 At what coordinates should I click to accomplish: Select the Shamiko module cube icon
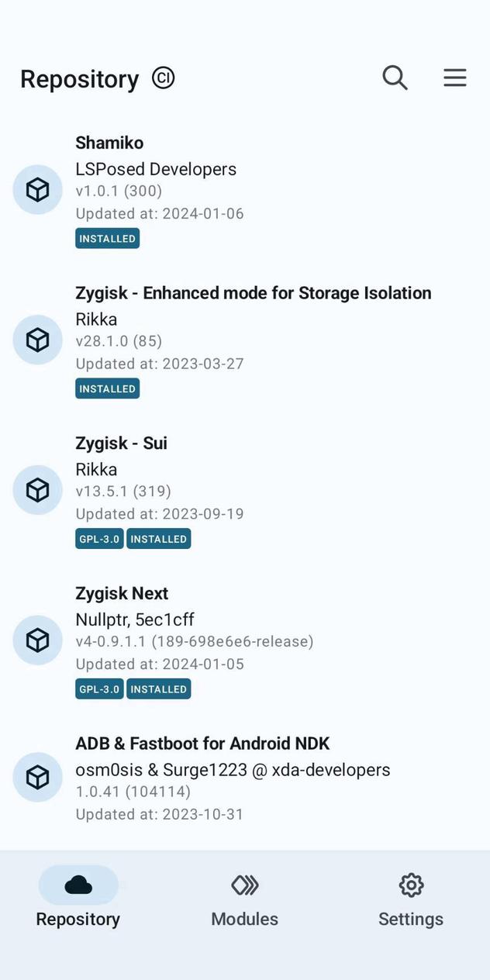click(36, 189)
